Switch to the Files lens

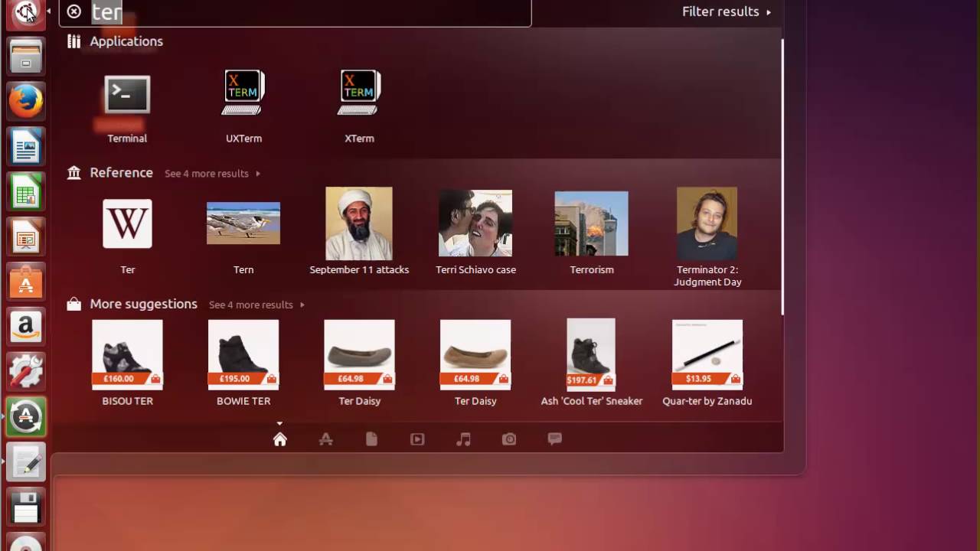[x=371, y=439]
